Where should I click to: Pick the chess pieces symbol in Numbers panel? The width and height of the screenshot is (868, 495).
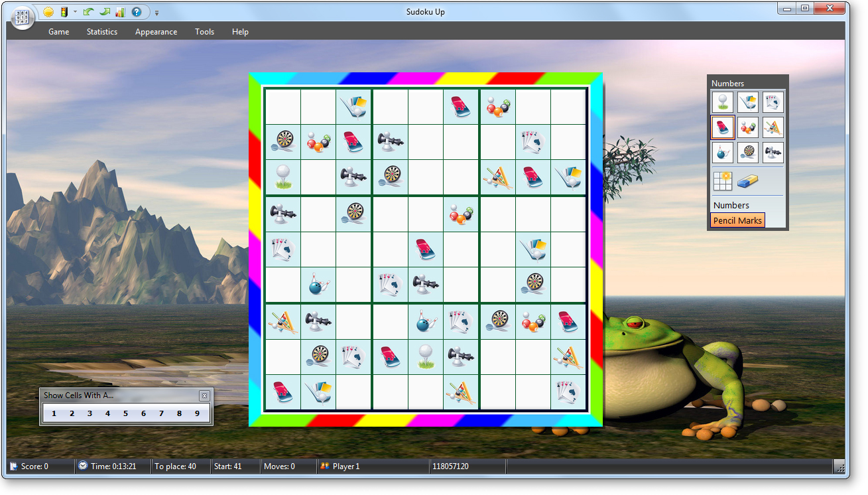pos(773,153)
